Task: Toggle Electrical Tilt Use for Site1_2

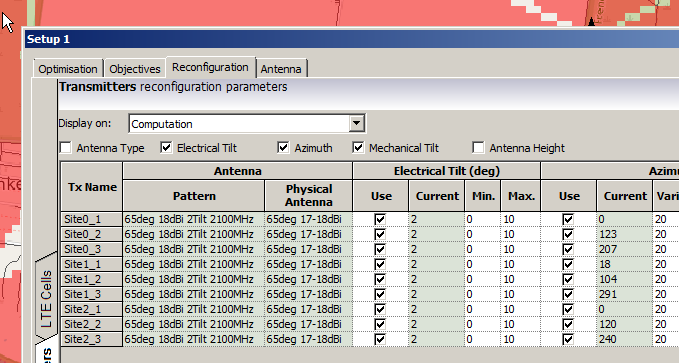Action: click(380, 279)
